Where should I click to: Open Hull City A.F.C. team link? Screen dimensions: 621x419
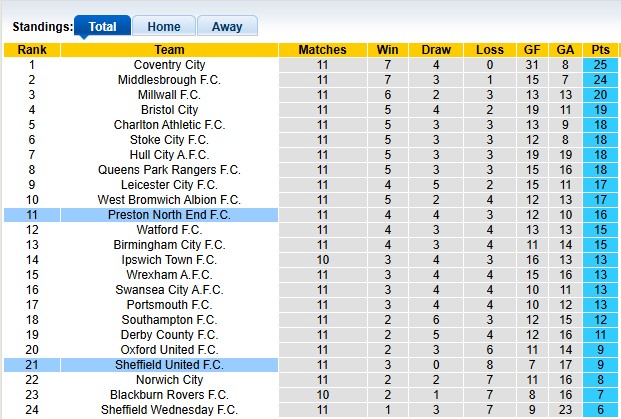pyautogui.click(x=169, y=155)
